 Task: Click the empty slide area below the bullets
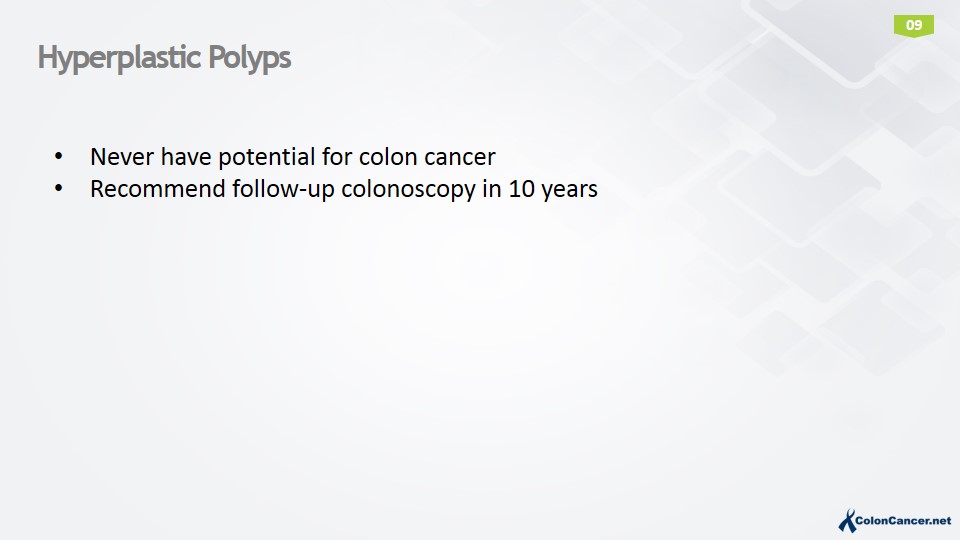tap(400, 360)
